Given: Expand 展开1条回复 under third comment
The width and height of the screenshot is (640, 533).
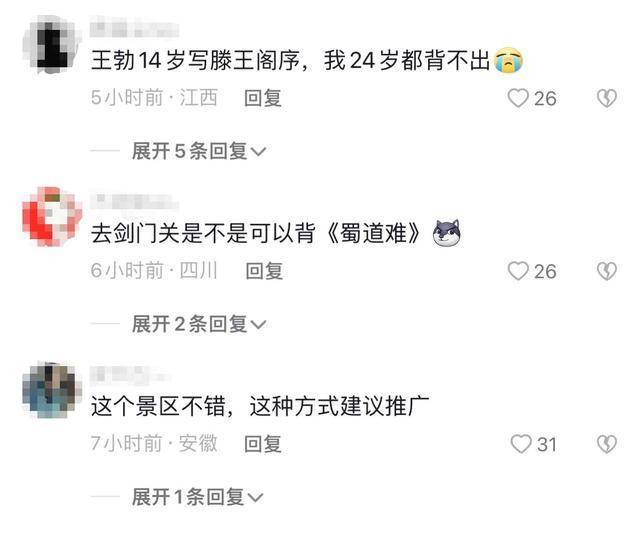Looking at the screenshot, I should pos(198,497).
